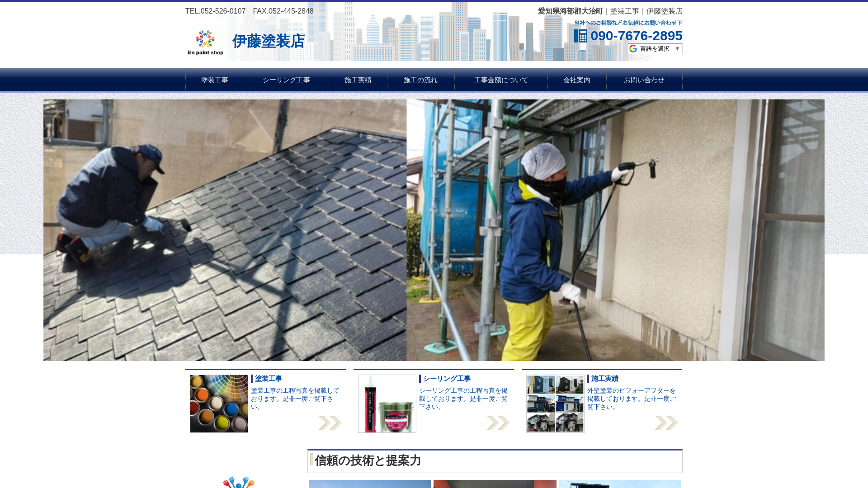Click the phone icon beside 090-7676-2895
Image resolution: width=868 pixels, height=488 pixels.
(580, 36)
